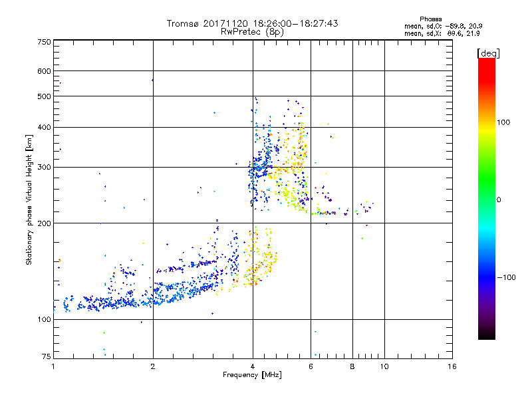Screen dimensions: 532x399
Task: Click the 'Phases' heading text
Action: pos(430,19)
